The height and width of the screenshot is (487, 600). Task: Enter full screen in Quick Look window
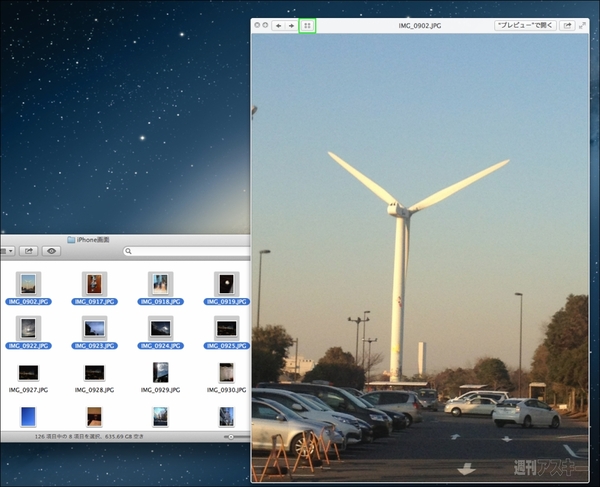coord(583,25)
